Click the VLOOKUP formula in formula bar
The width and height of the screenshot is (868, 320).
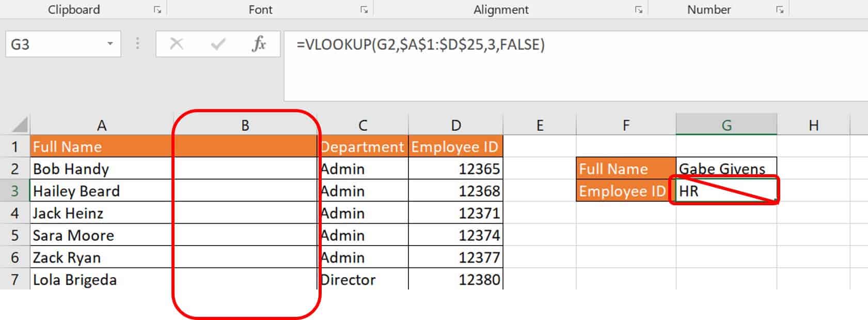tap(420, 44)
